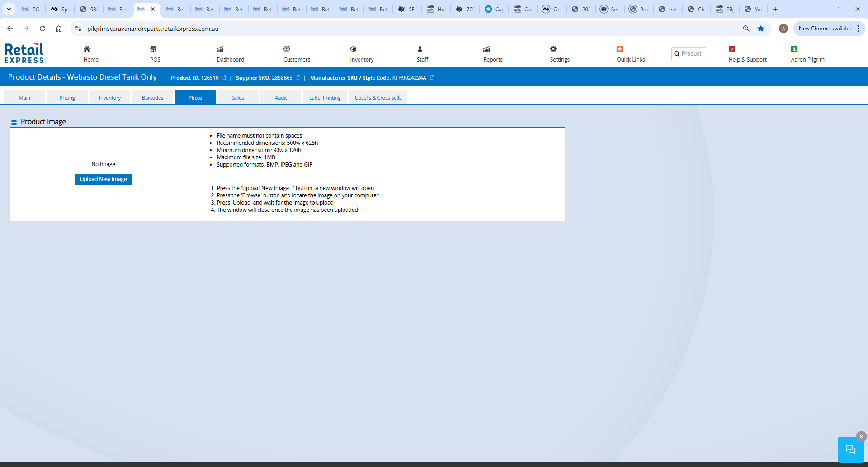The image size is (868, 467).
Task: Focus the Product search field
Action: (689, 54)
